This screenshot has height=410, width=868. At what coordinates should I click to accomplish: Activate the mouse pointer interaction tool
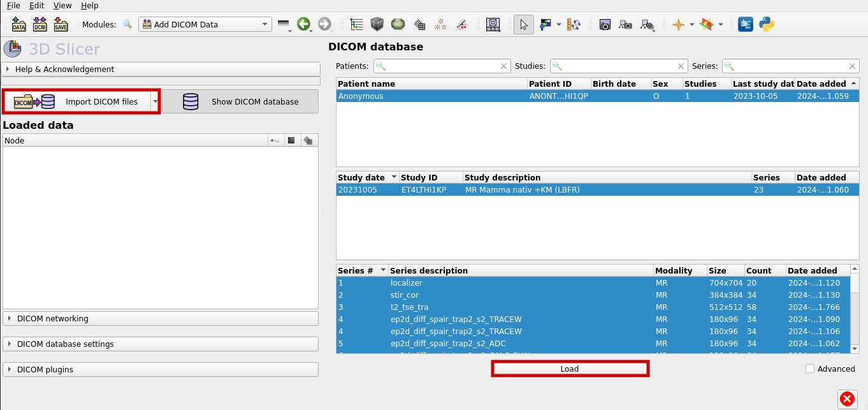click(523, 24)
